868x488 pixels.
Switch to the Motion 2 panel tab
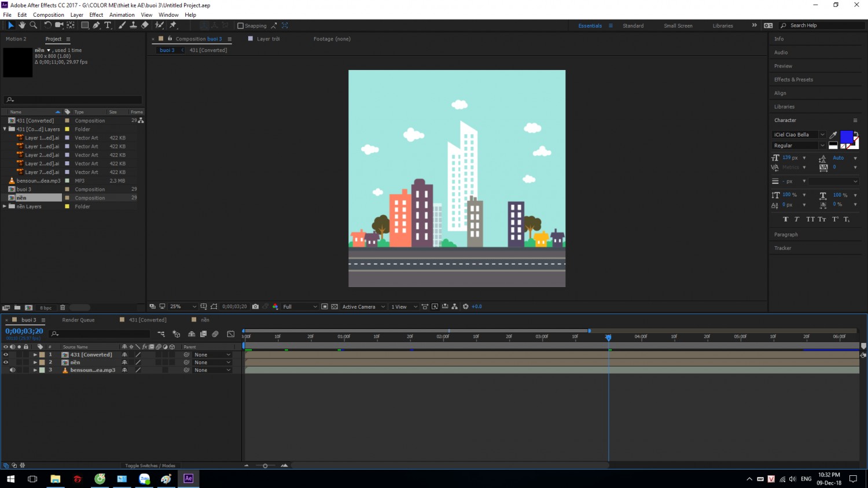pos(16,39)
